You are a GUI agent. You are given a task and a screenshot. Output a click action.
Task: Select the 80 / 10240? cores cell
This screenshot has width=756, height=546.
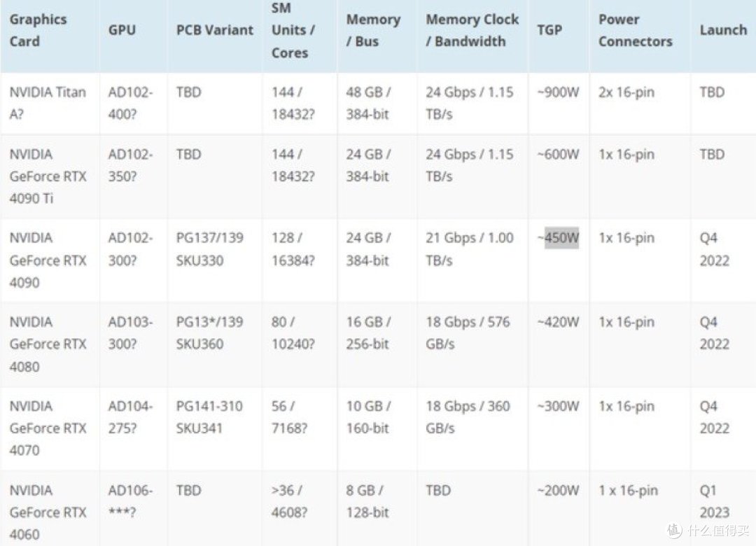293,332
